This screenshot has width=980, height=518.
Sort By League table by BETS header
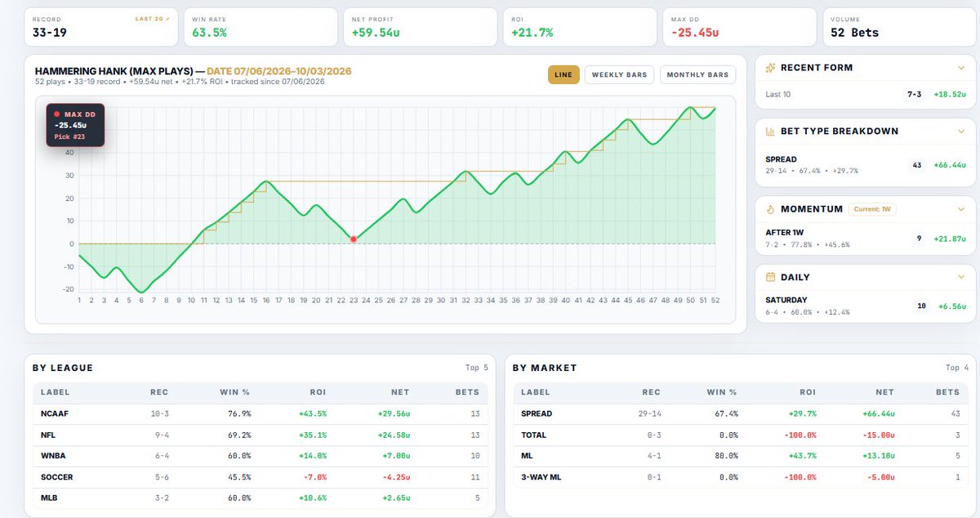click(x=467, y=392)
